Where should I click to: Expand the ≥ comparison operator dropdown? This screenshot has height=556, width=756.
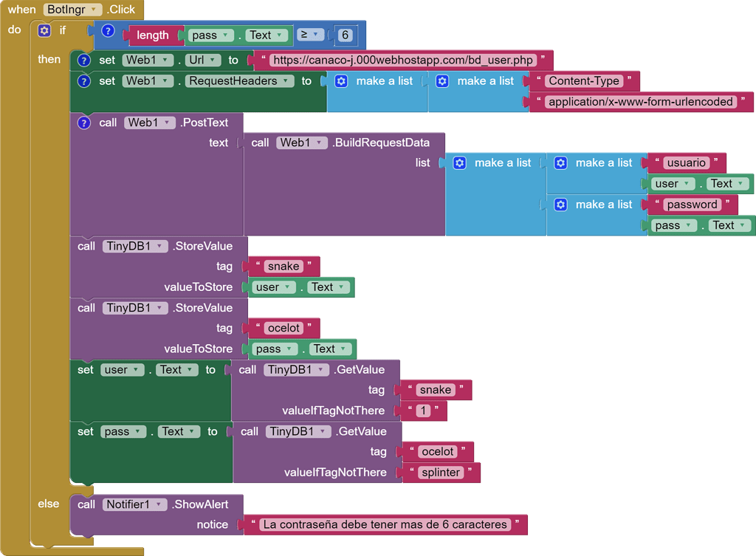click(310, 35)
